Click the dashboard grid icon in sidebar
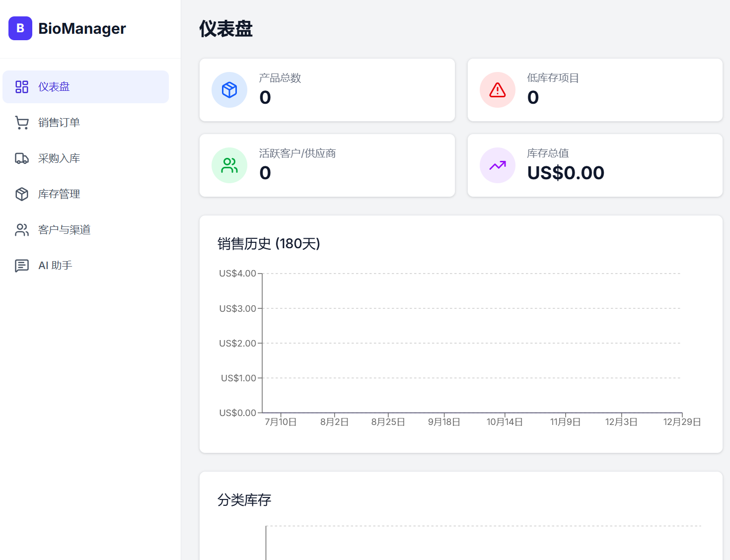Viewport: 730px width, 560px height. [x=22, y=87]
